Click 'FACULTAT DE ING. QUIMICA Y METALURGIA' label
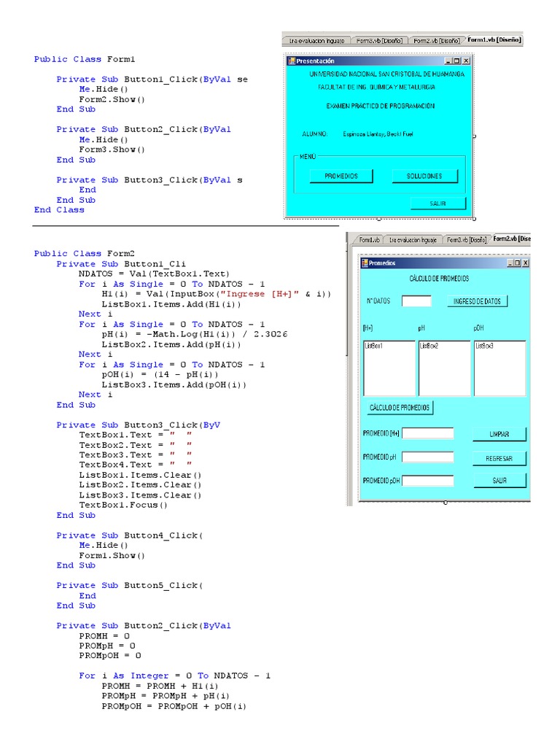560x747 pixels. point(376,88)
